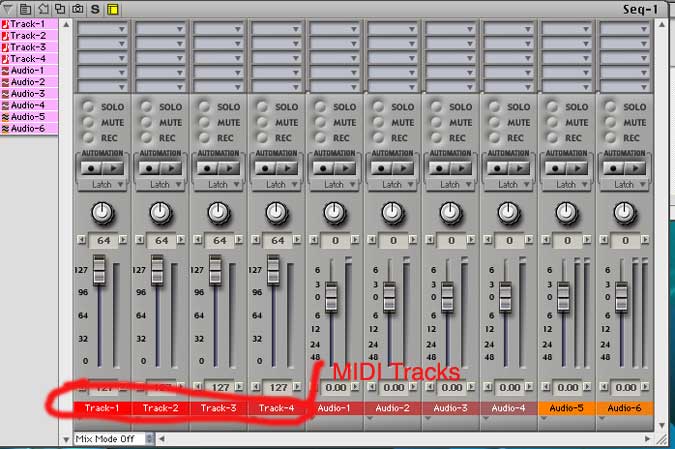Viewport: 675px width, 449px height.
Task: Click the pan value field showing 64 on Track-1
Action: click(102, 241)
